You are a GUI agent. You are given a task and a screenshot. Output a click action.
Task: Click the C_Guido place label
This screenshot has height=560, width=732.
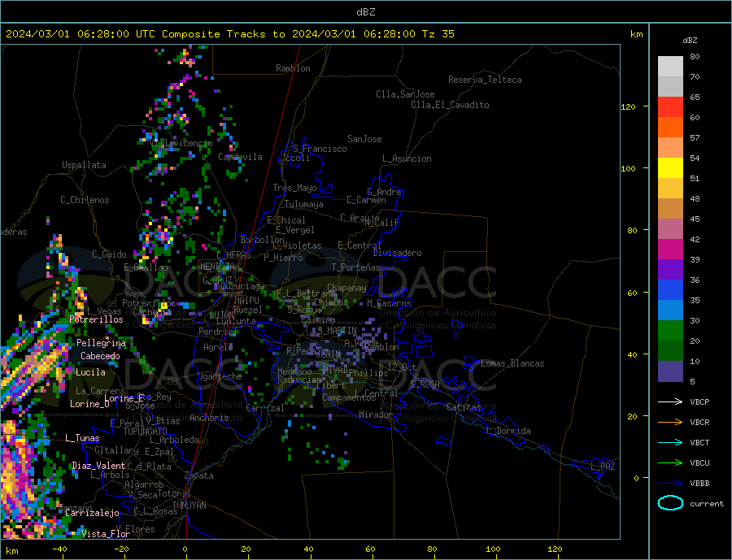click(x=109, y=254)
